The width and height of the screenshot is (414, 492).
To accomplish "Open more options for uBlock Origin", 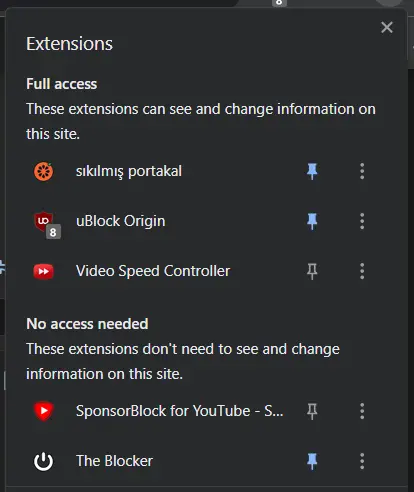I will [362, 221].
